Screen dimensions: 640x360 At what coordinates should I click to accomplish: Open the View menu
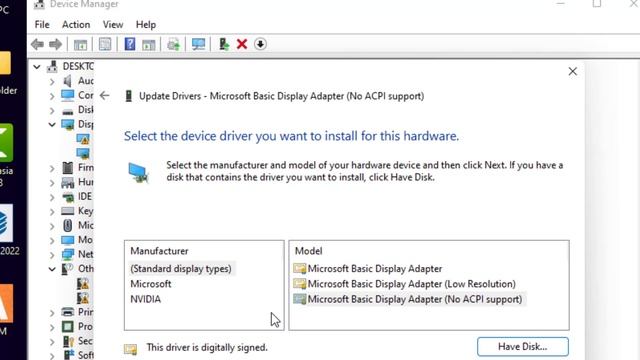point(113,25)
